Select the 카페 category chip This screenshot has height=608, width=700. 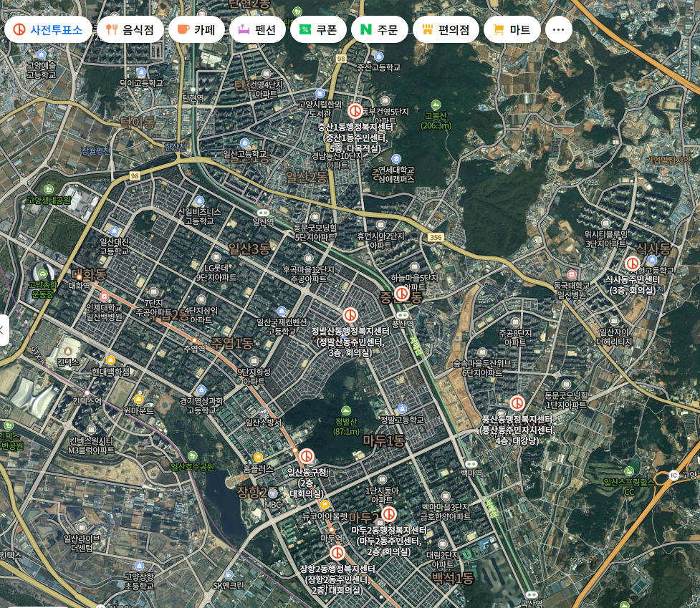(x=196, y=30)
